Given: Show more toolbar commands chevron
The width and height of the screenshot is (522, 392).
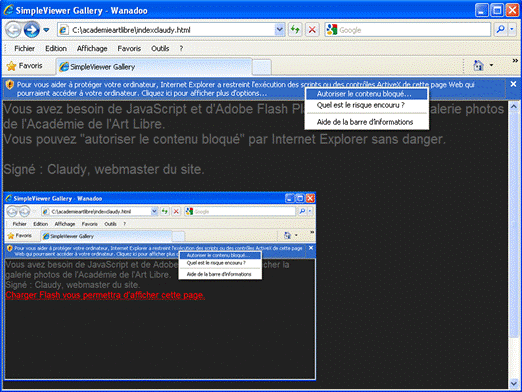Looking at the screenshot, I should click(515, 61).
